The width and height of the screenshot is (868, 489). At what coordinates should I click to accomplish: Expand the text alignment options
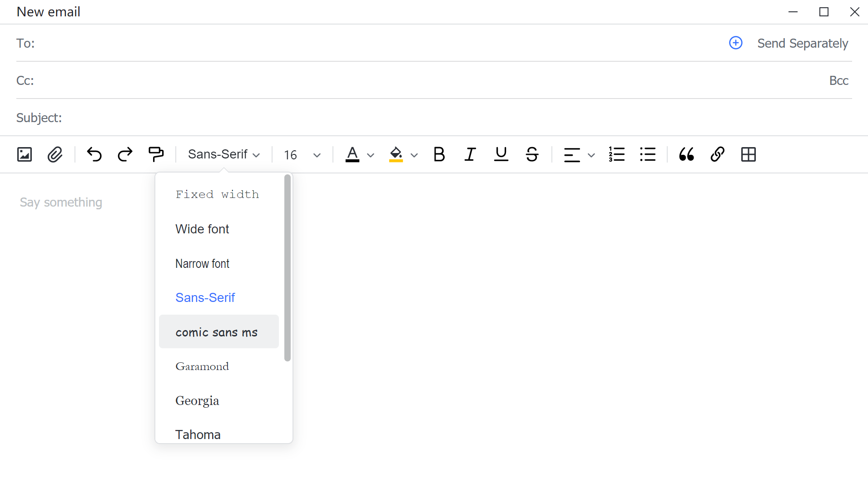591,155
